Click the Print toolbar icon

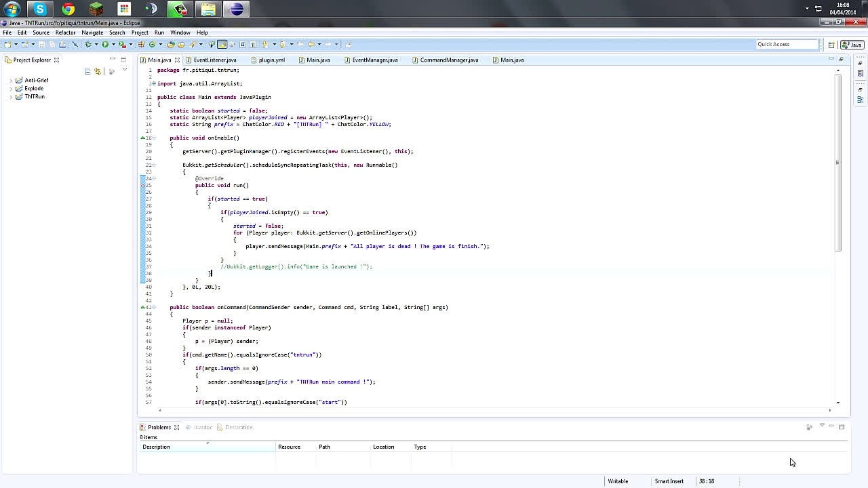coord(62,44)
